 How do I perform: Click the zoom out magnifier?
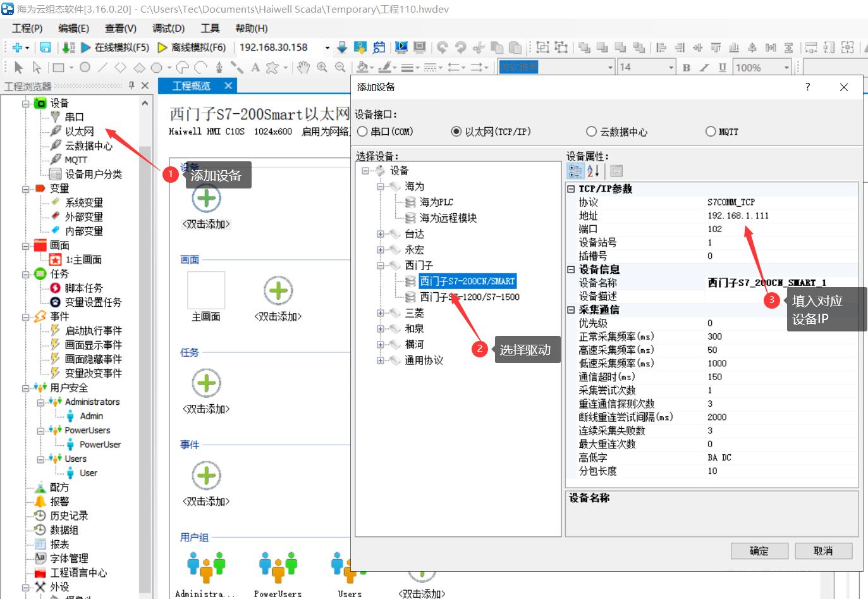pyautogui.click(x=340, y=67)
